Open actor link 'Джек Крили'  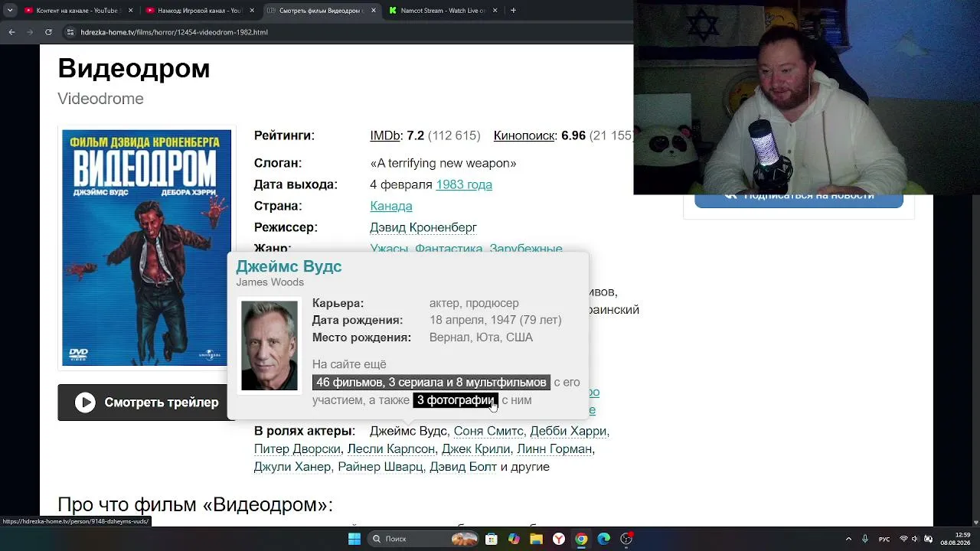[x=475, y=449]
